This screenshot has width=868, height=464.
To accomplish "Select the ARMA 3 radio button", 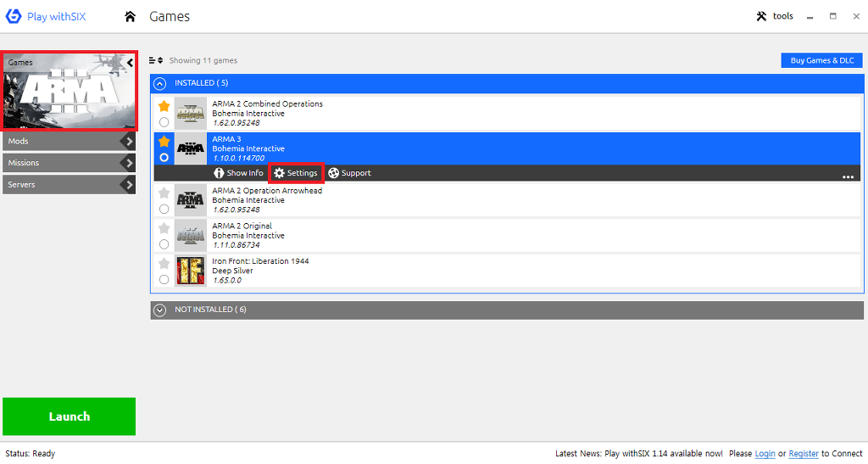I will click(164, 157).
